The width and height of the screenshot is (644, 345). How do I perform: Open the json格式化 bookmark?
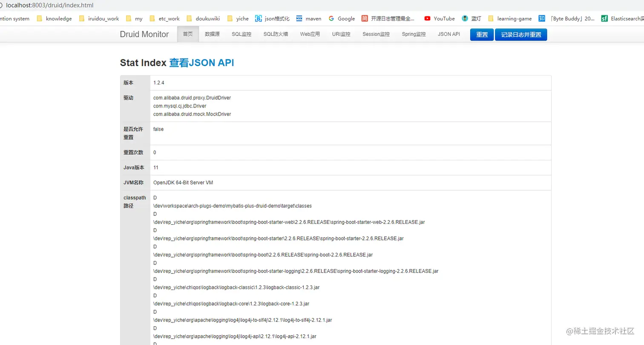(x=272, y=18)
